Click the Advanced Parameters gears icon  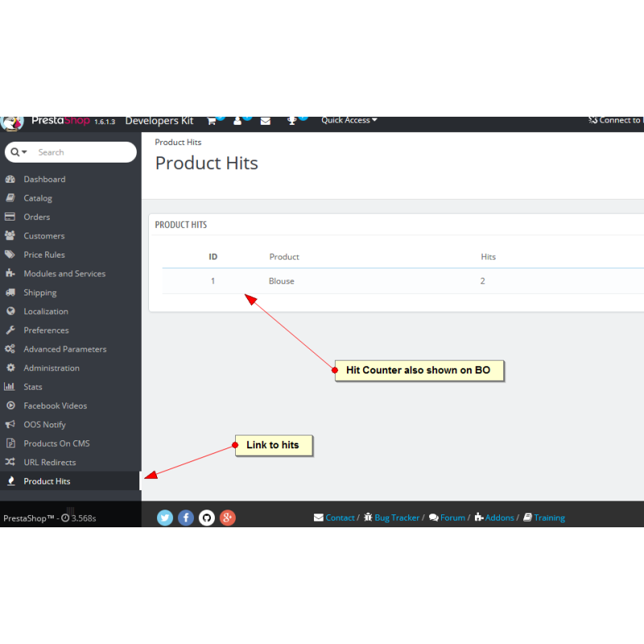pos(10,349)
